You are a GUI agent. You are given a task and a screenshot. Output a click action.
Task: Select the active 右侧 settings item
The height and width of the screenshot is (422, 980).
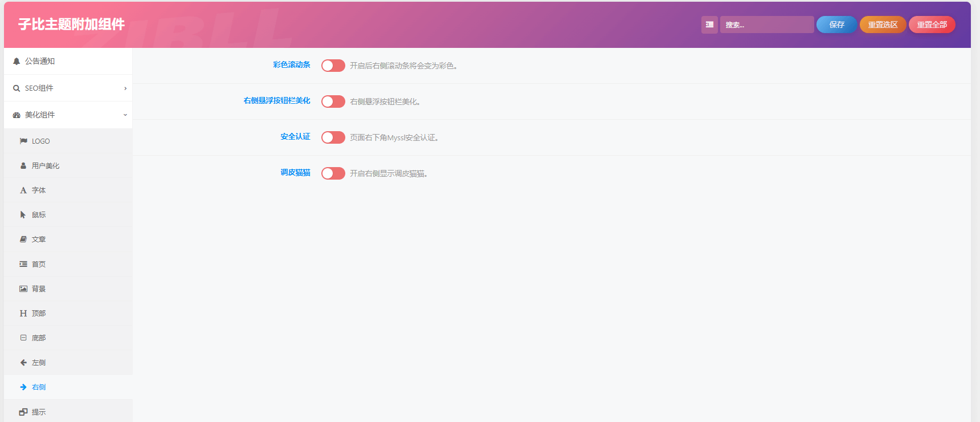click(x=68, y=387)
